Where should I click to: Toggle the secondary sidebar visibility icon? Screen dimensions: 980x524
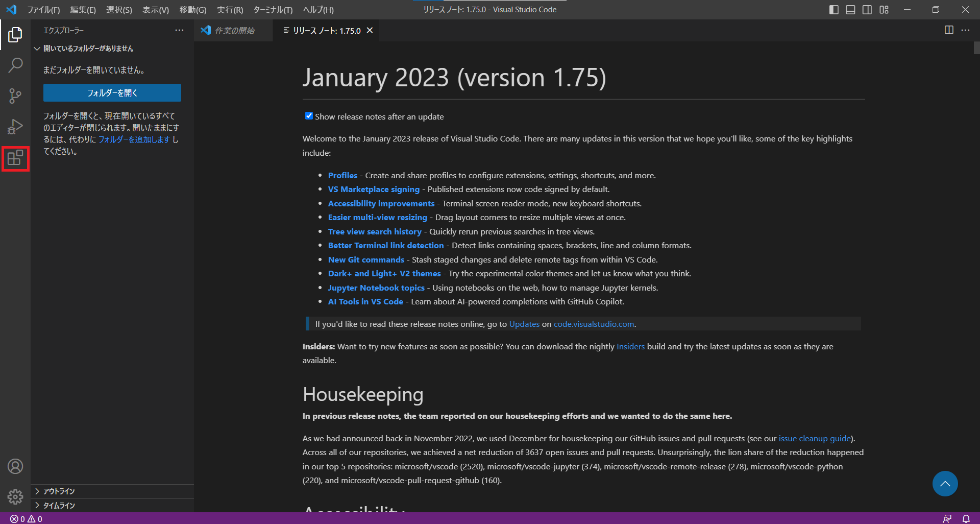(867, 9)
